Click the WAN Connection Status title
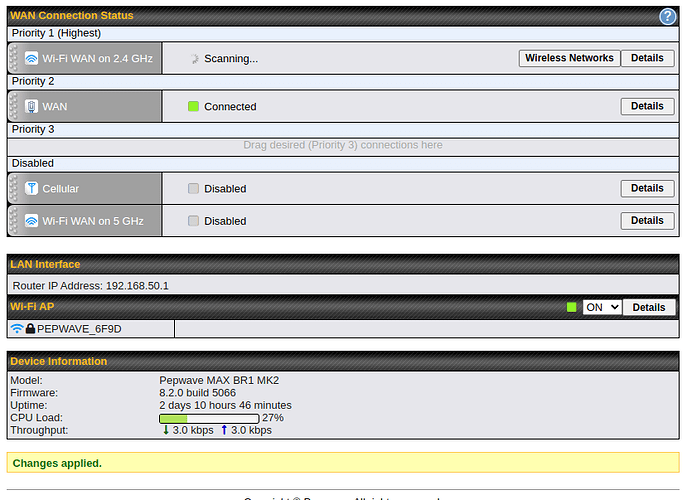The image size is (687, 500). point(72,15)
